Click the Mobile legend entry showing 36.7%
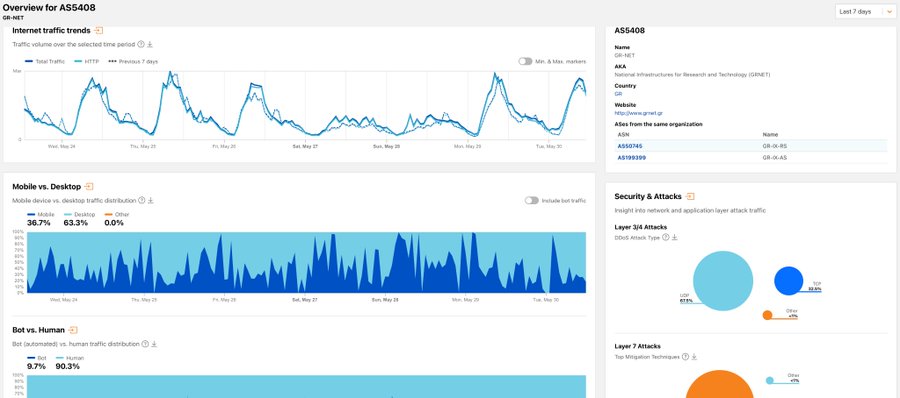 (40, 218)
